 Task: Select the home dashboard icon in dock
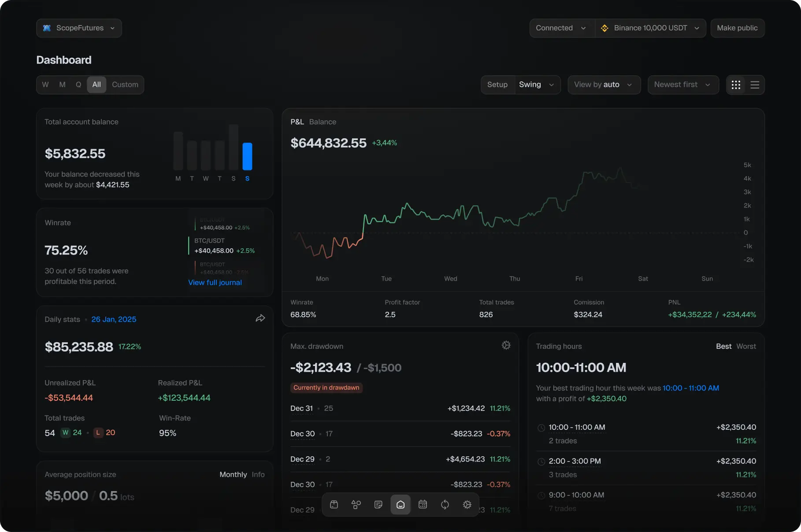400,504
